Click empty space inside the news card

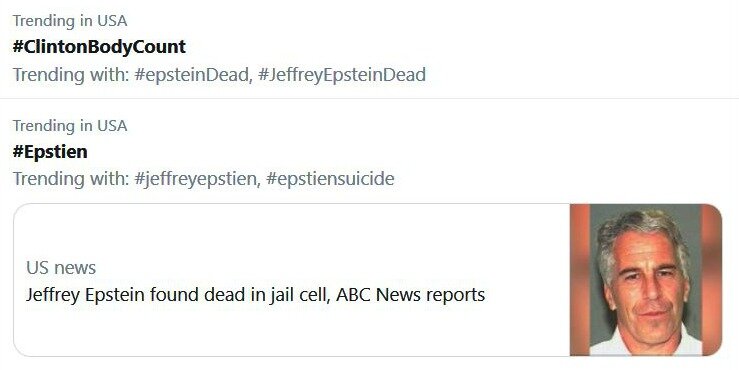click(292, 231)
